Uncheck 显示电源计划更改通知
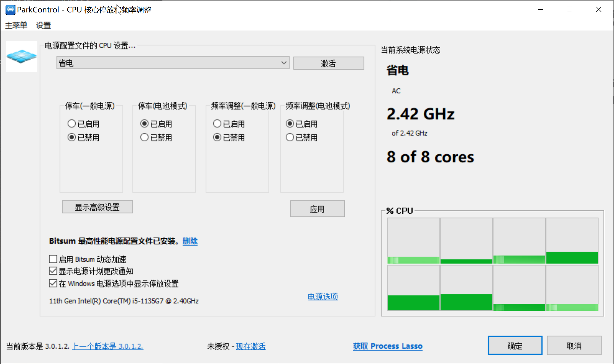Image resolution: width=614 pixels, height=364 pixels. pyautogui.click(x=53, y=271)
